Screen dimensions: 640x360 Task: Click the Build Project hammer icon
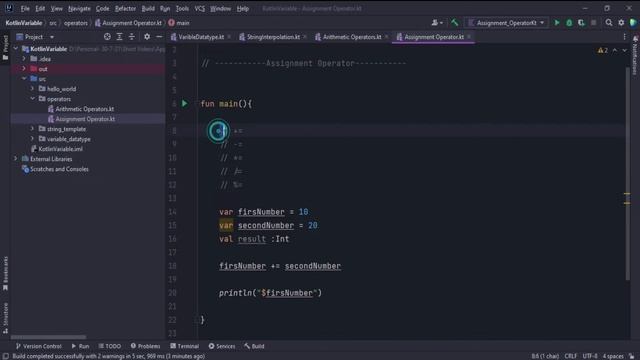pyautogui.click(x=454, y=23)
